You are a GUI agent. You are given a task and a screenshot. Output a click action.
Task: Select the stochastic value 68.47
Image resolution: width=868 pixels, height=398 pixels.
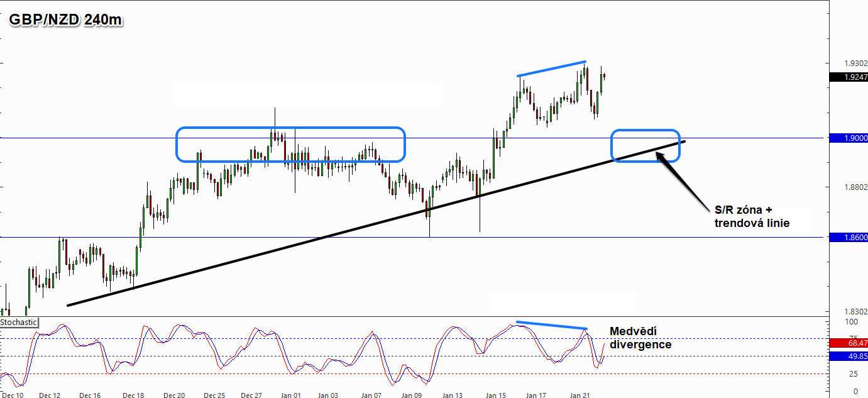848,343
